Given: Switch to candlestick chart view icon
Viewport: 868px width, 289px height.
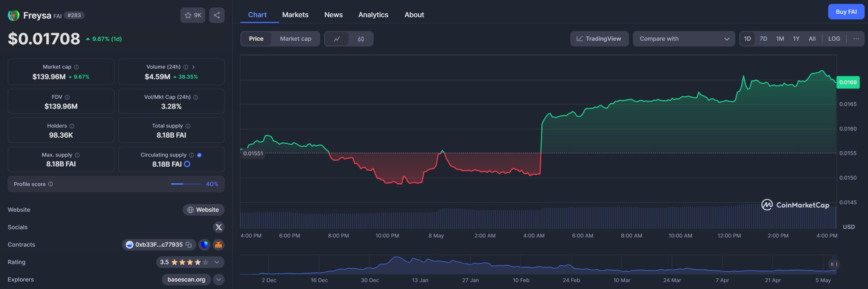Looking at the screenshot, I should (361, 39).
